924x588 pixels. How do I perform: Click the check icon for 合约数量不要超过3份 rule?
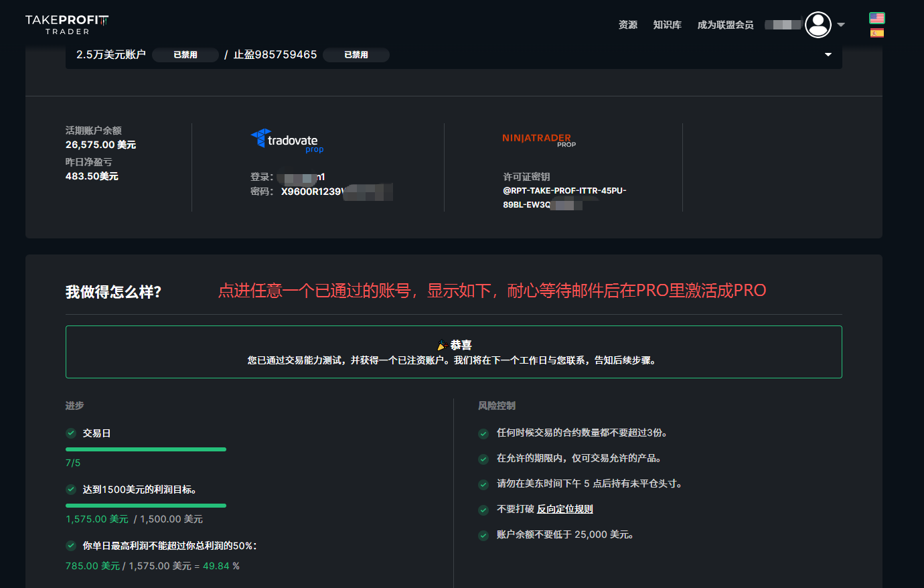(x=483, y=433)
